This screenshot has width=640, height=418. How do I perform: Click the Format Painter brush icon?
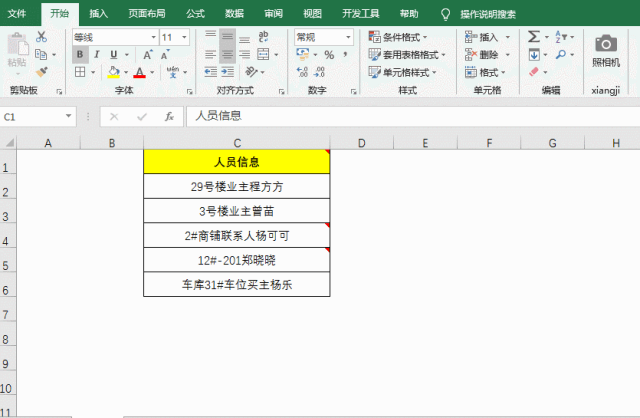pyautogui.click(x=41, y=72)
